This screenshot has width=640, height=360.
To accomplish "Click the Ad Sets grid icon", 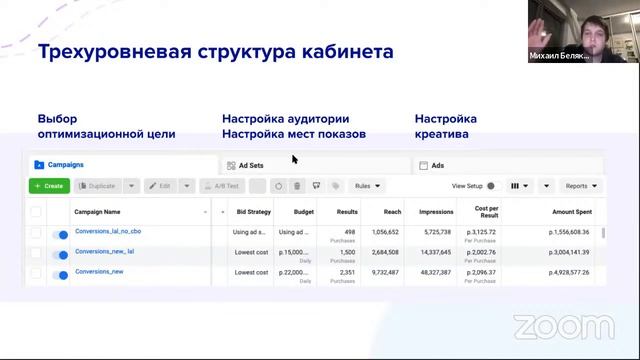I will pyautogui.click(x=231, y=165).
